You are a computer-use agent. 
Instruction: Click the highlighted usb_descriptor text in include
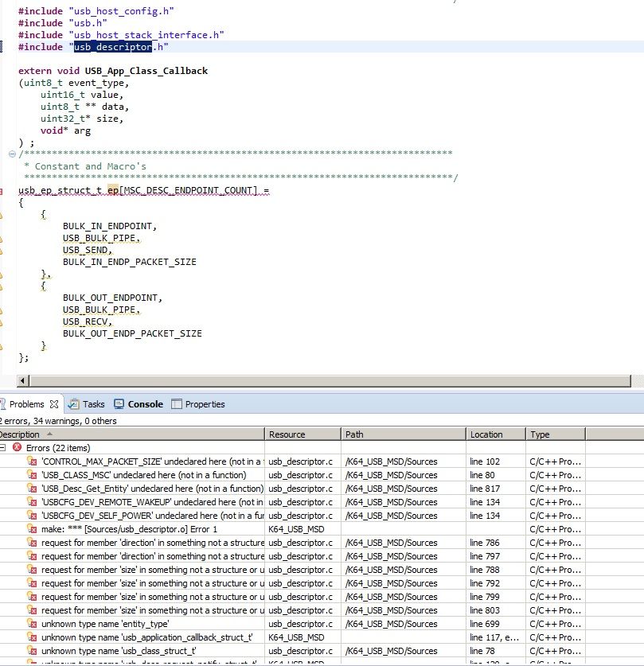113,47
